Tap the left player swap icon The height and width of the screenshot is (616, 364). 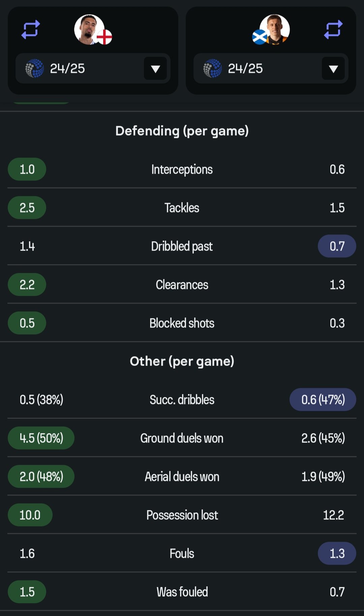tap(31, 30)
